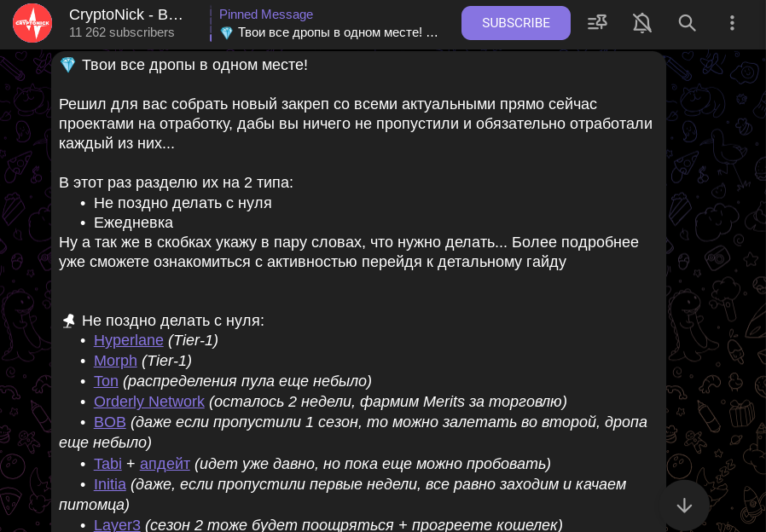Open the Orderly Network link
This screenshot has height=532, width=766.
coord(148,402)
